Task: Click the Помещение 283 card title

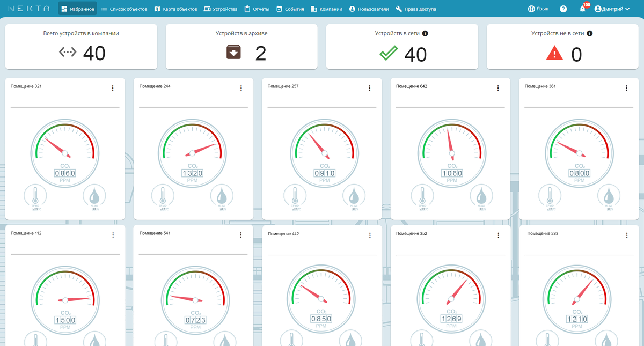Action: (543, 233)
